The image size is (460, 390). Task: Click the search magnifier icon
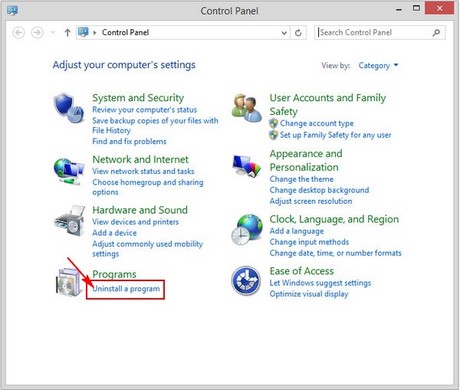click(436, 33)
